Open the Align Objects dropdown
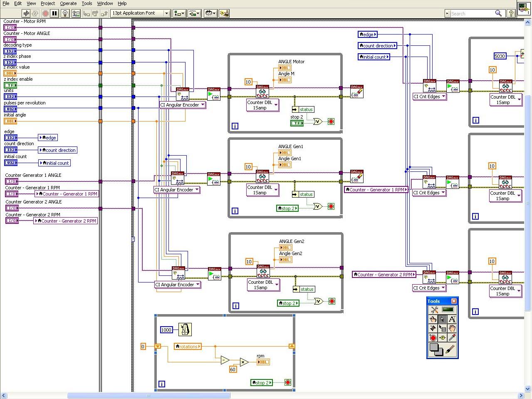The height and width of the screenshot is (399, 532). tap(179, 13)
